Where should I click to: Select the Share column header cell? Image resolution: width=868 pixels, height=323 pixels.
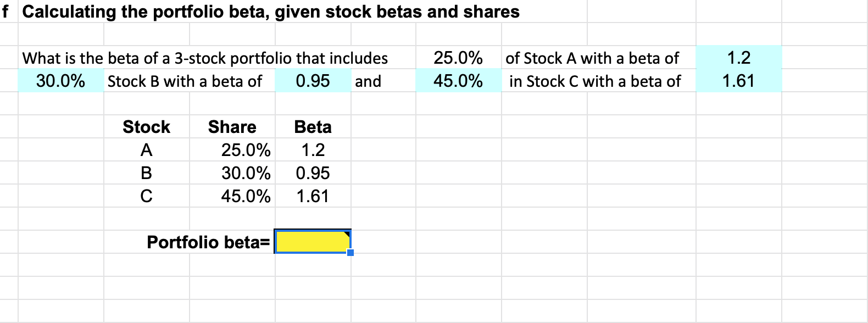point(232,127)
